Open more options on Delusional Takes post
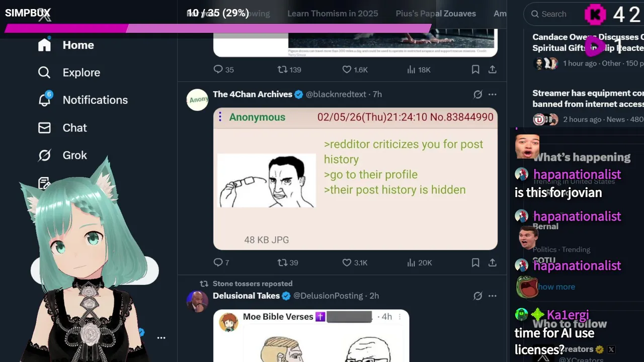The height and width of the screenshot is (362, 644). point(493,296)
